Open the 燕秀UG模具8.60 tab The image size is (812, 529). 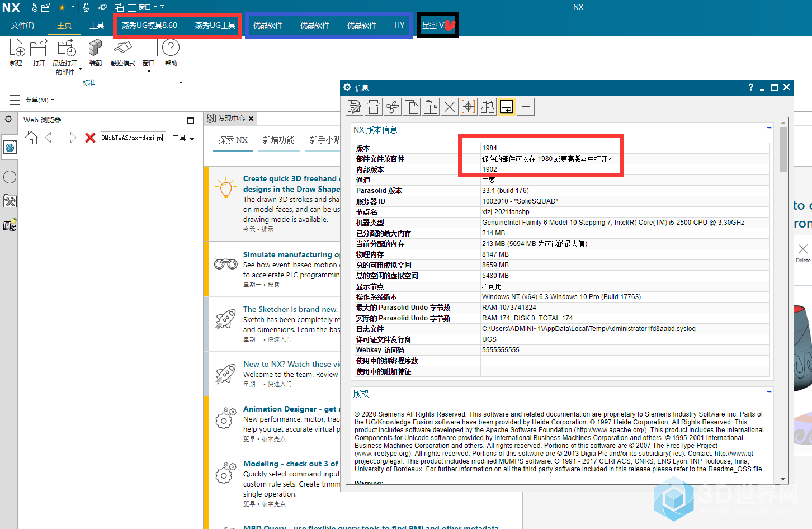(149, 25)
